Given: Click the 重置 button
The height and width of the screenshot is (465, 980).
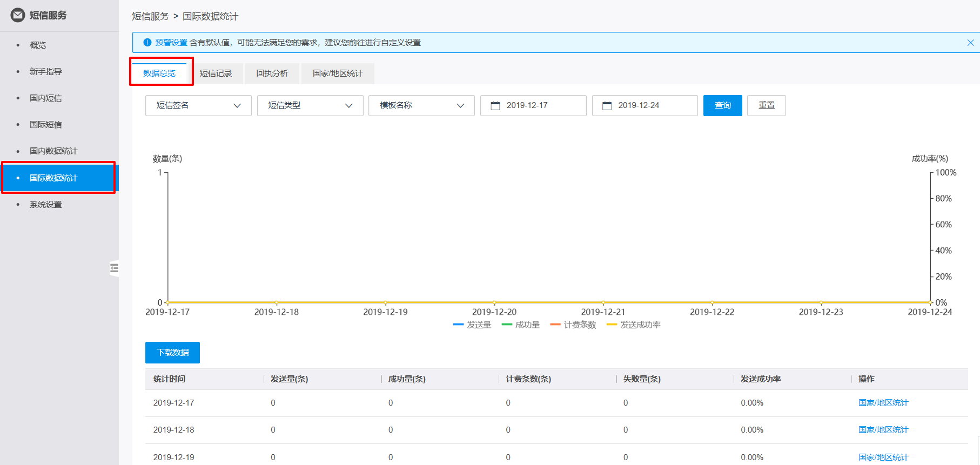Looking at the screenshot, I should [x=767, y=105].
